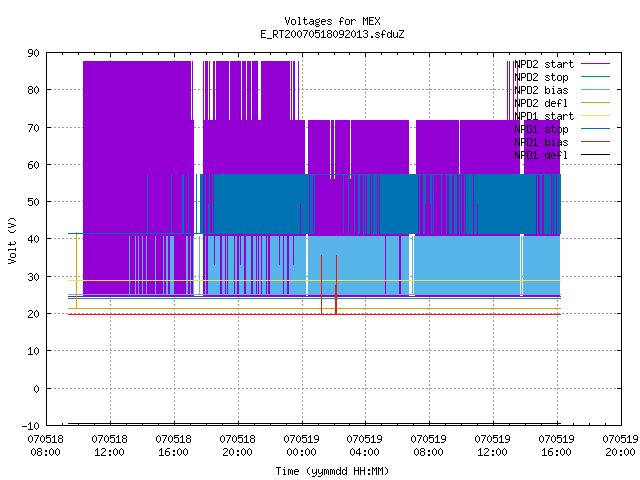Click the green NPD2 stop legend line
640x480 pixels.
point(595,77)
